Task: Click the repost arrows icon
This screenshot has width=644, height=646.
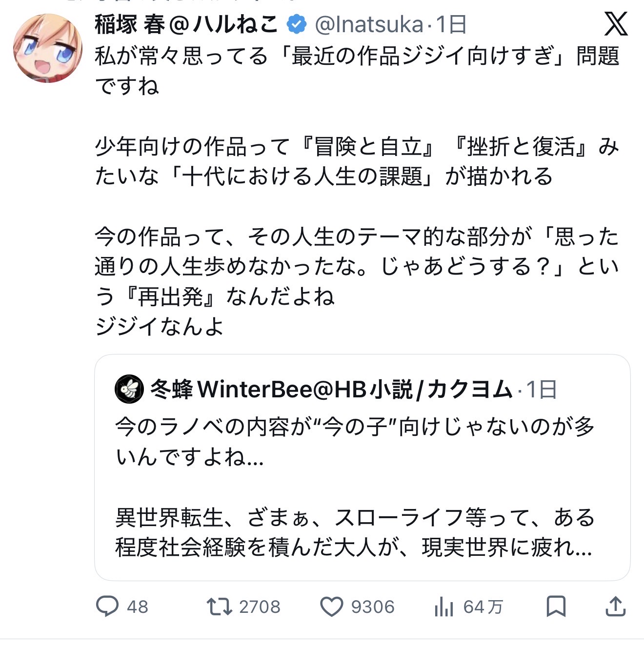Action: [219, 607]
